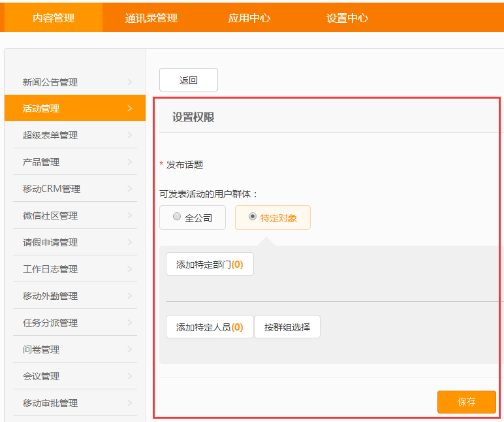The image size is (504, 422).
Task: Click the chevron beside 超级表单管理
Action: pyautogui.click(x=130, y=135)
